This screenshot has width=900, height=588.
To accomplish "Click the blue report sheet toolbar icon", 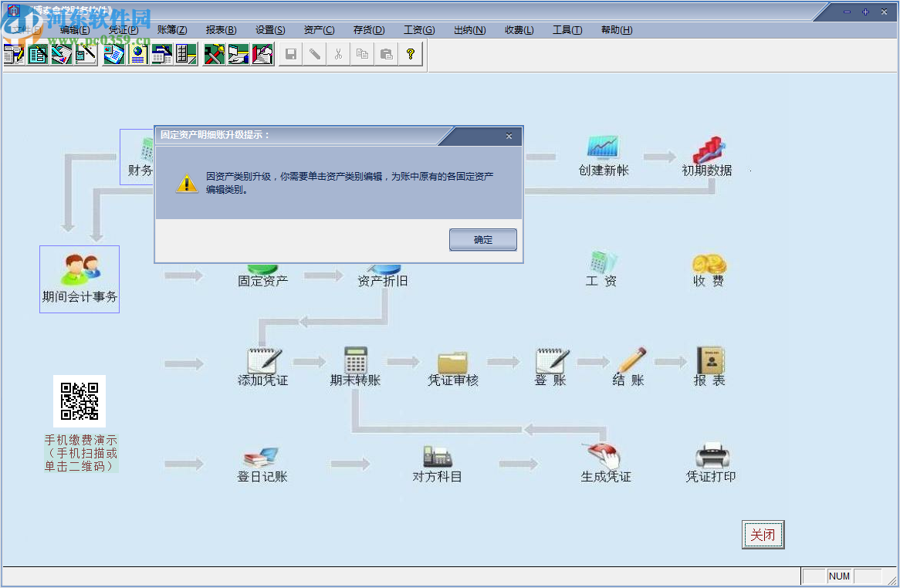I will tap(113, 55).
